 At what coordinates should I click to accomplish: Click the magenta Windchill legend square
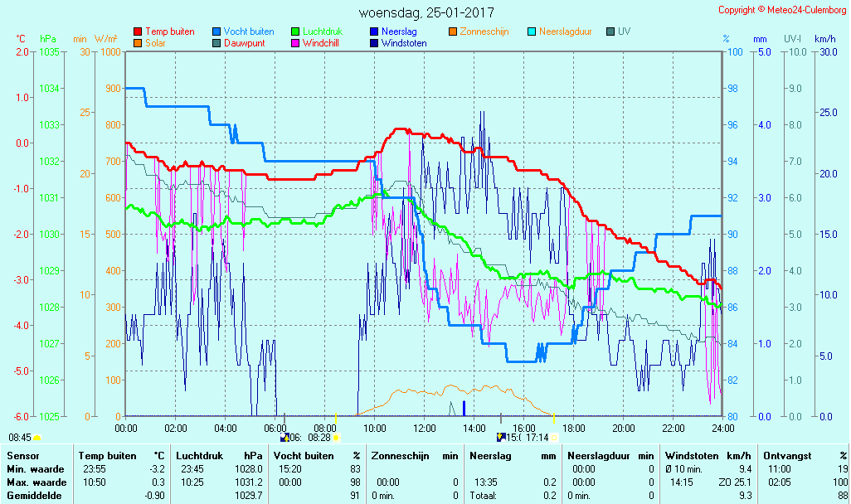295,43
